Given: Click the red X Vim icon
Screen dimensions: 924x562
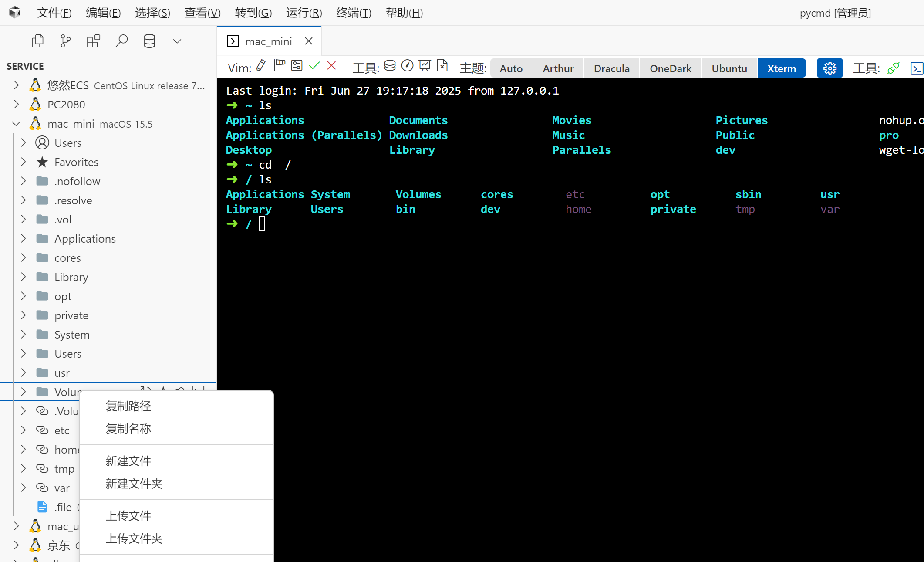Looking at the screenshot, I should pos(331,66).
